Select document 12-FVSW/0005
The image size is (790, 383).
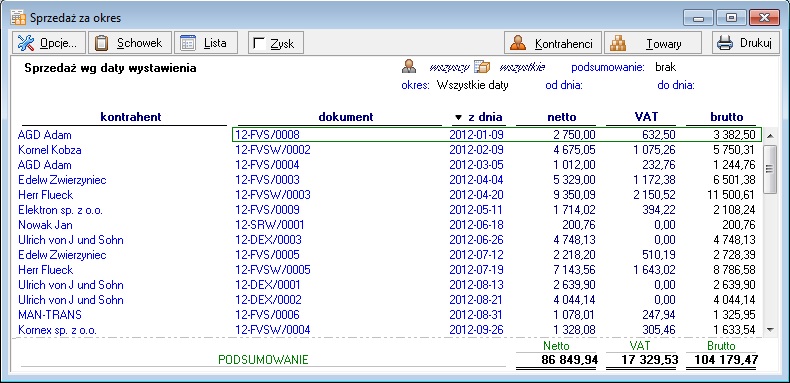click(x=273, y=270)
